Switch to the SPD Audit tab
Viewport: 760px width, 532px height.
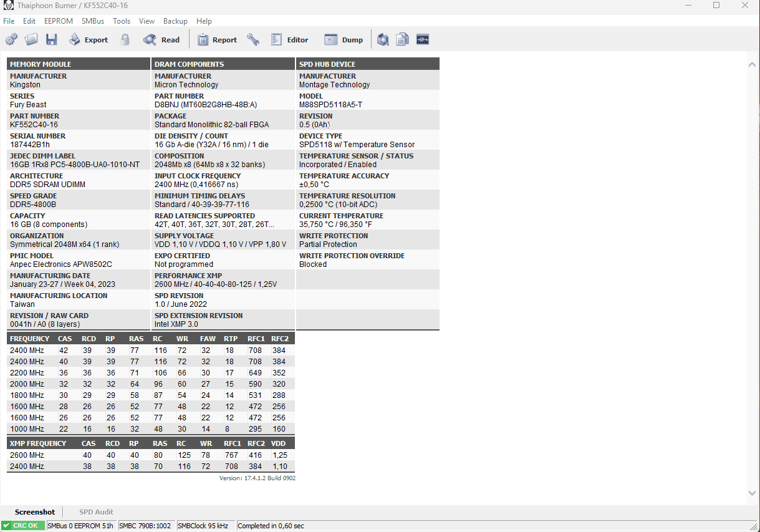[x=96, y=512]
